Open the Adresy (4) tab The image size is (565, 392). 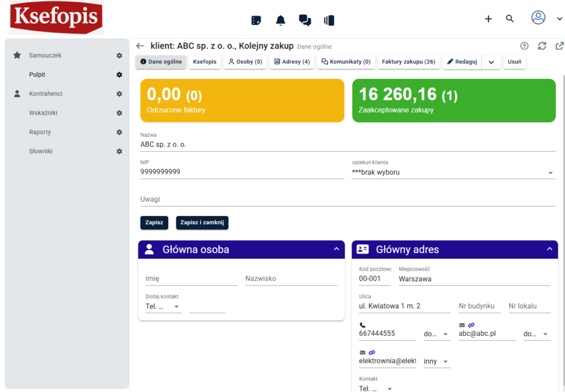[292, 62]
